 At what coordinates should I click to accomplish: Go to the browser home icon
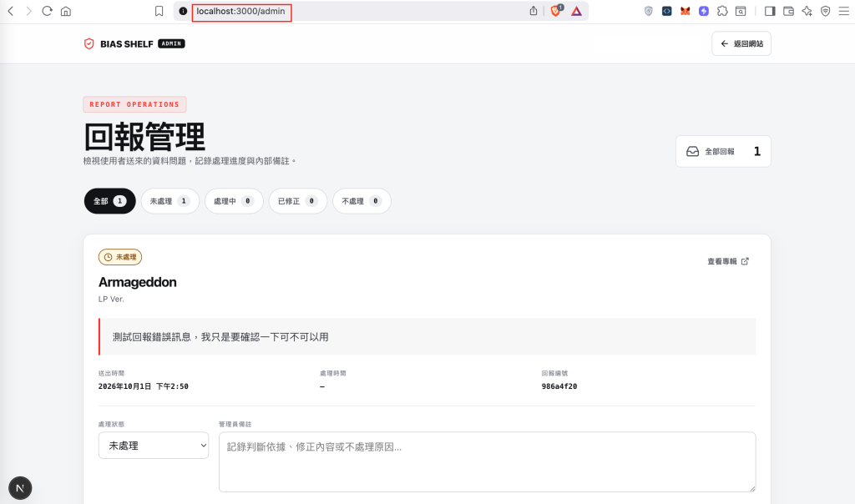[x=66, y=11]
